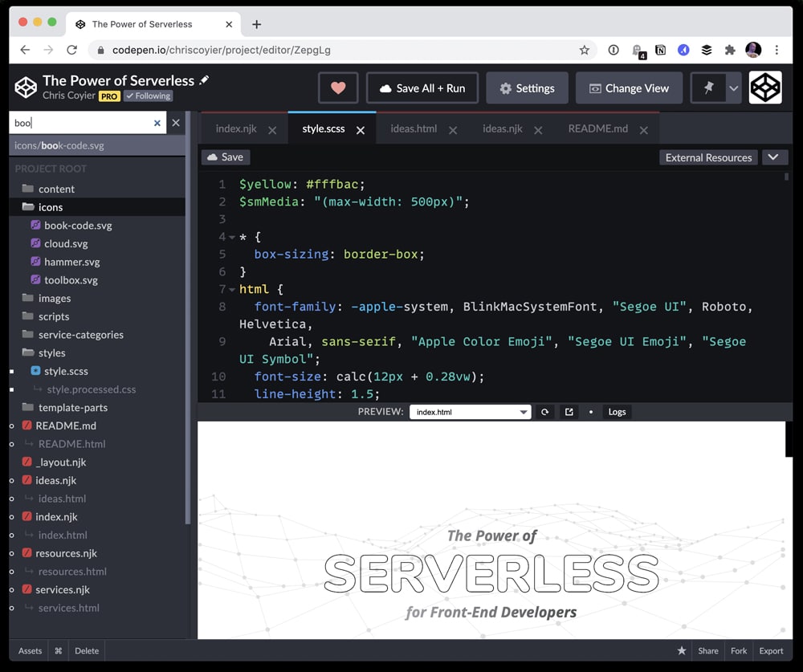The height and width of the screenshot is (672, 803).
Task: Expand the pin options dropdown arrow
Action: (733, 88)
